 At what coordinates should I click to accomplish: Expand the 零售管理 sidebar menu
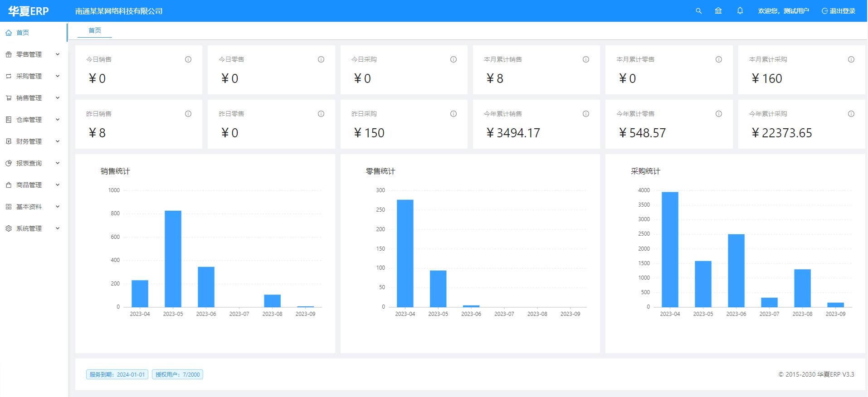point(32,54)
